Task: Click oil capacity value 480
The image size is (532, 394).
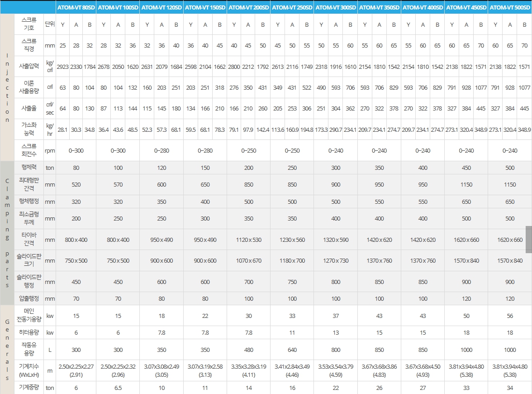Action: click(x=249, y=350)
